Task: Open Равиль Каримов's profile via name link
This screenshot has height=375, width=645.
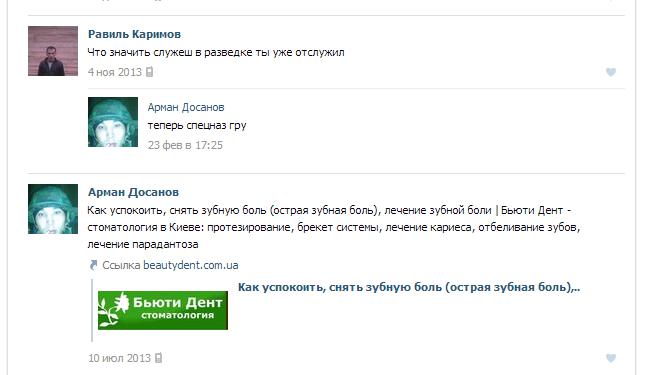Action: (134, 34)
